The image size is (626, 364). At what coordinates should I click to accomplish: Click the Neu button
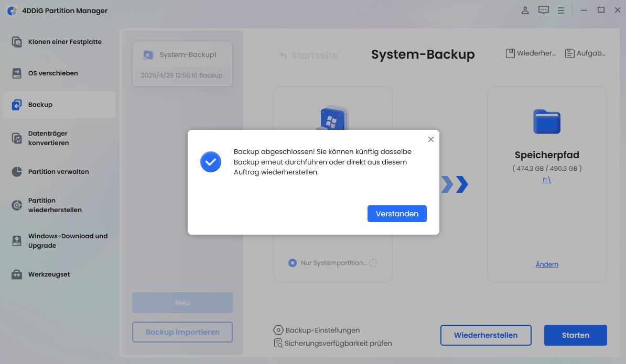point(182,303)
